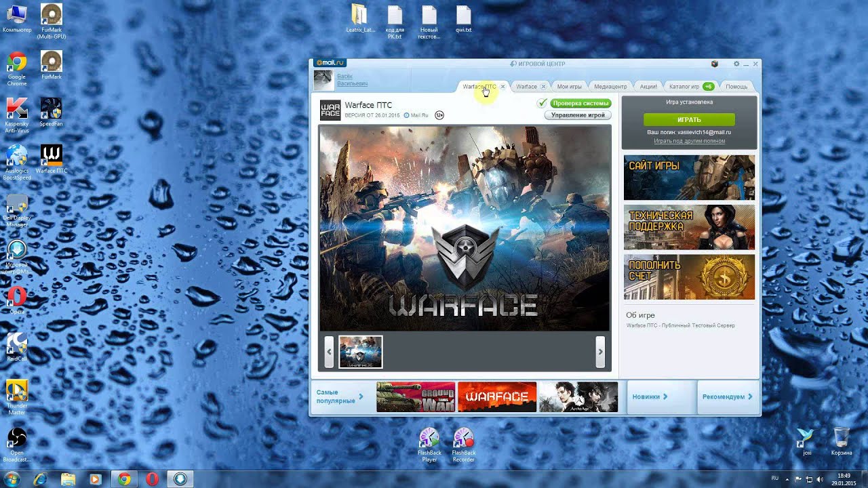Open Ground War Tanks banner
Viewport: 868px width, 488px height.
[x=416, y=396]
